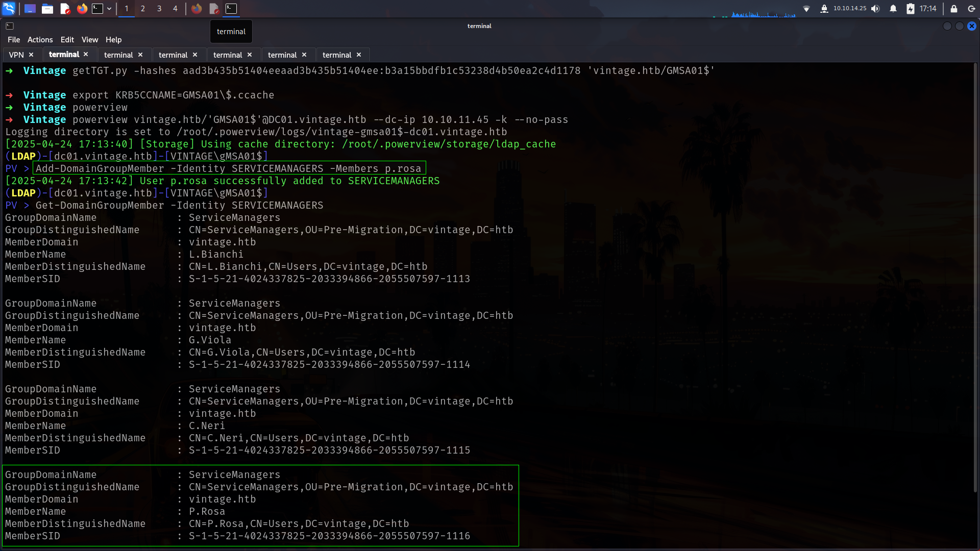Open the File menu

pos(14,39)
